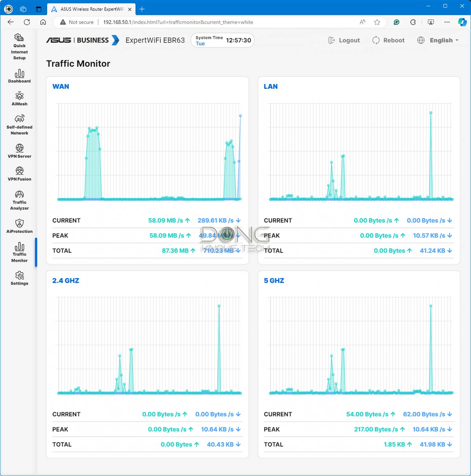Screen dimensions: 471x476
Task: Click 2.4 GHz peak download 10.64 KB/s
Action: point(221,429)
